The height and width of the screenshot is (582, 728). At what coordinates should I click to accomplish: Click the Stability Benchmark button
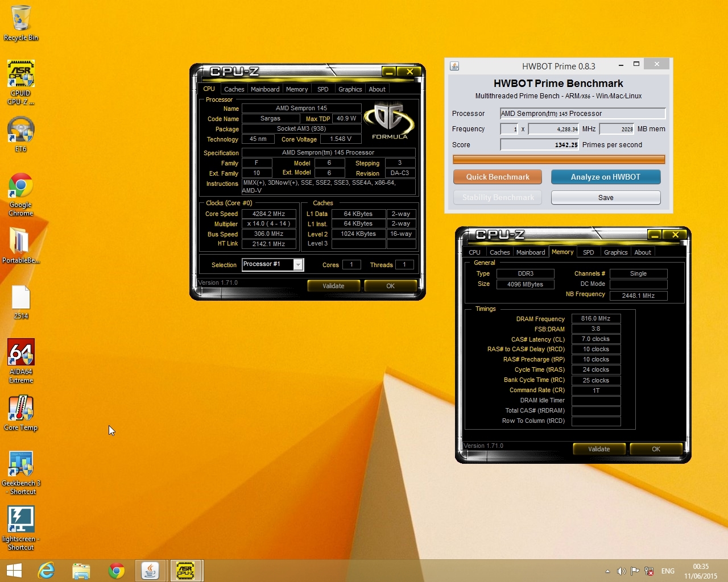click(498, 197)
